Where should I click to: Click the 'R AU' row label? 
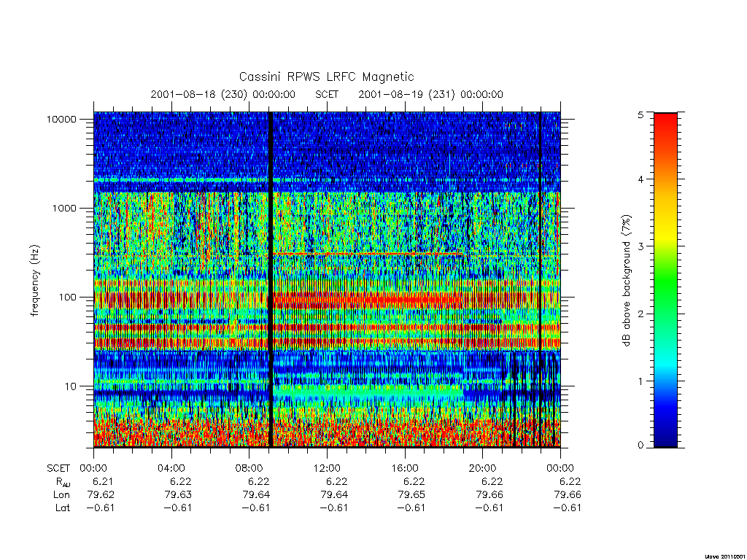coord(63,482)
